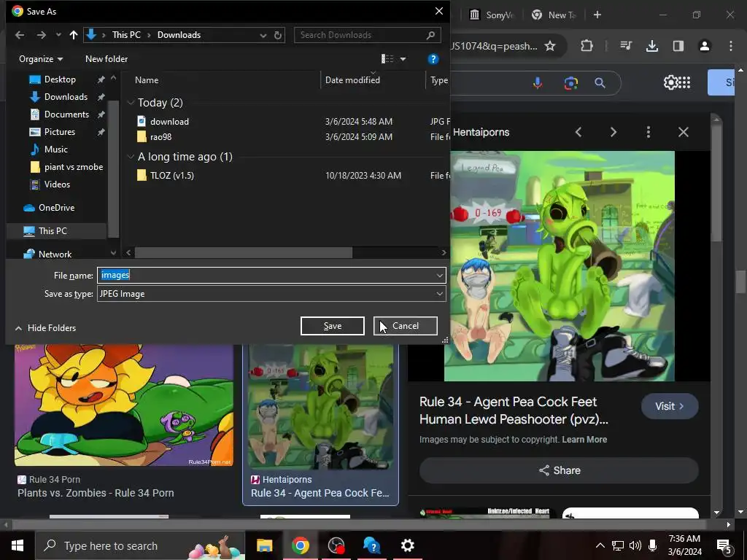The width and height of the screenshot is (747, 560).
Task: Go back in the Save As dialog
Action: 20,35
